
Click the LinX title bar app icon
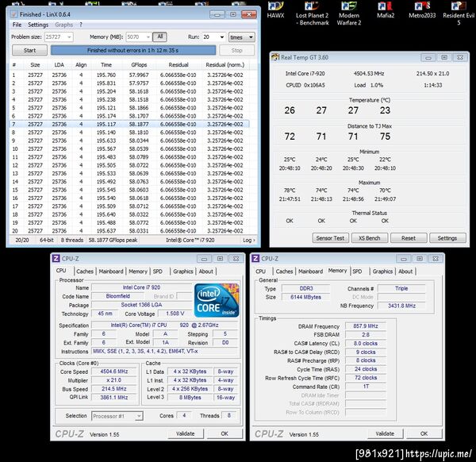pos(13,14)
